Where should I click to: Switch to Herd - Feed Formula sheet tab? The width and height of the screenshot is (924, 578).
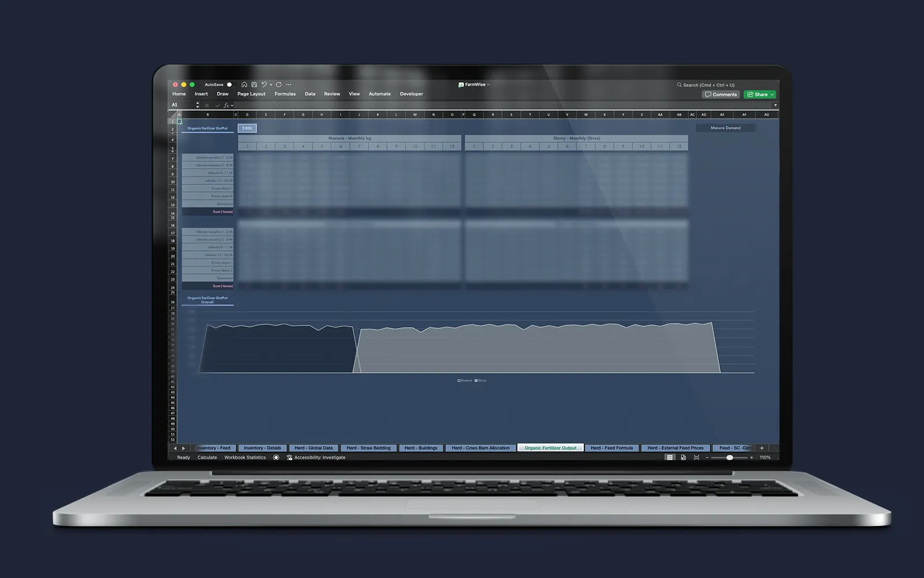[x=612, y=448]
